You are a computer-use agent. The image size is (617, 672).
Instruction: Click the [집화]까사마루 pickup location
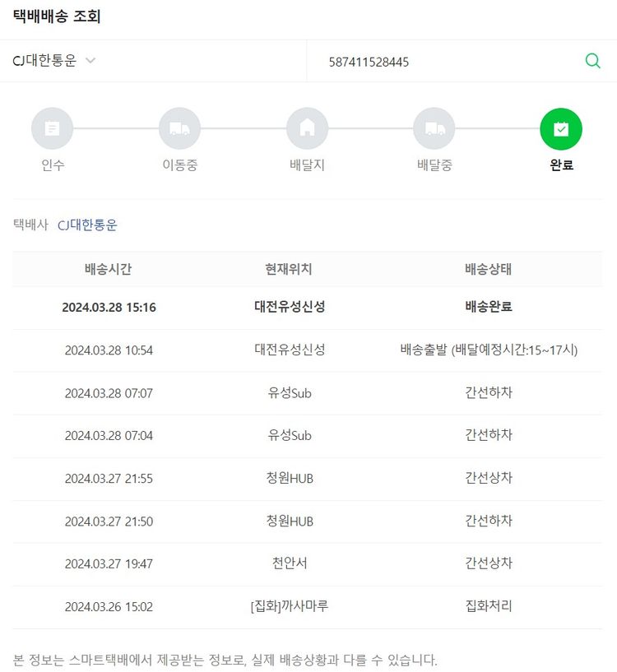pos(290,606)
